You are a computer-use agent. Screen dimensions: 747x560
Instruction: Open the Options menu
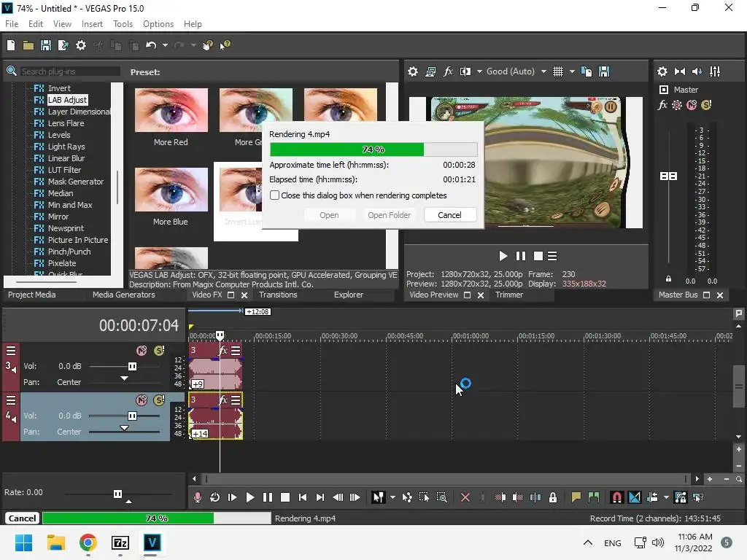[158, 24]
